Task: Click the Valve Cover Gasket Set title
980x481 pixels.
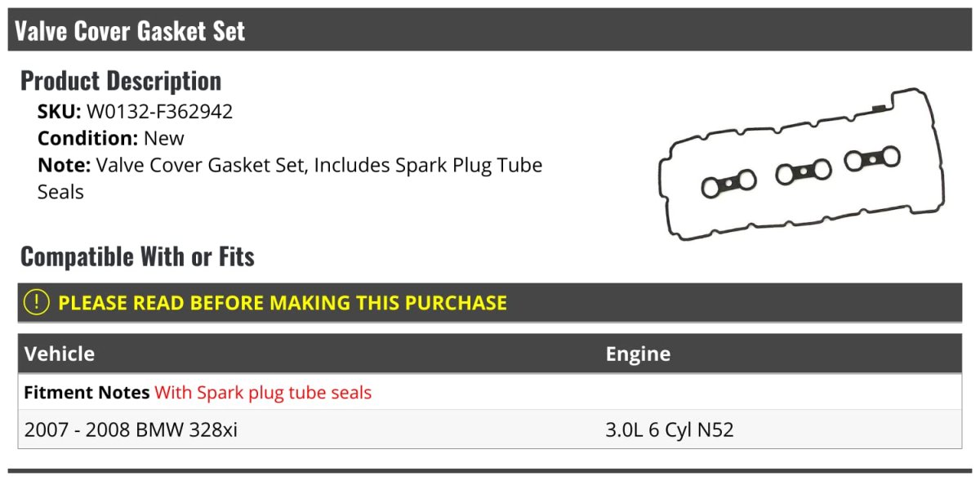Action: pyautogui.click(x=130, y=31)
